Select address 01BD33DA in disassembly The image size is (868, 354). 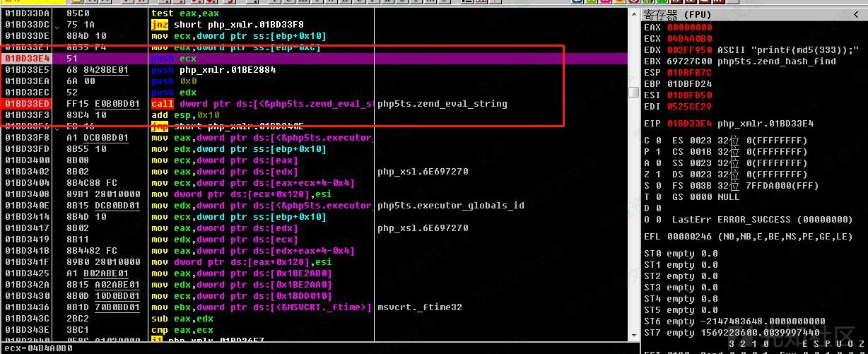[x=27, y=13]
